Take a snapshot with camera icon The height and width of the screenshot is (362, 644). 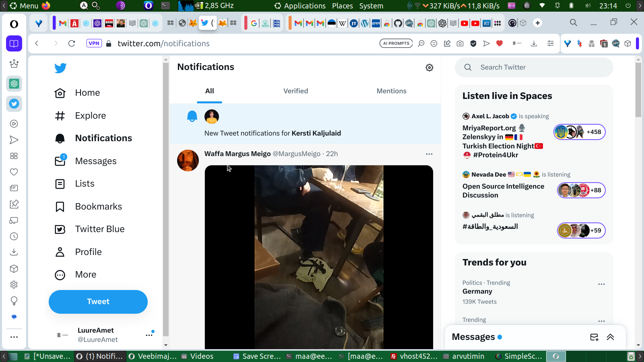460,43
